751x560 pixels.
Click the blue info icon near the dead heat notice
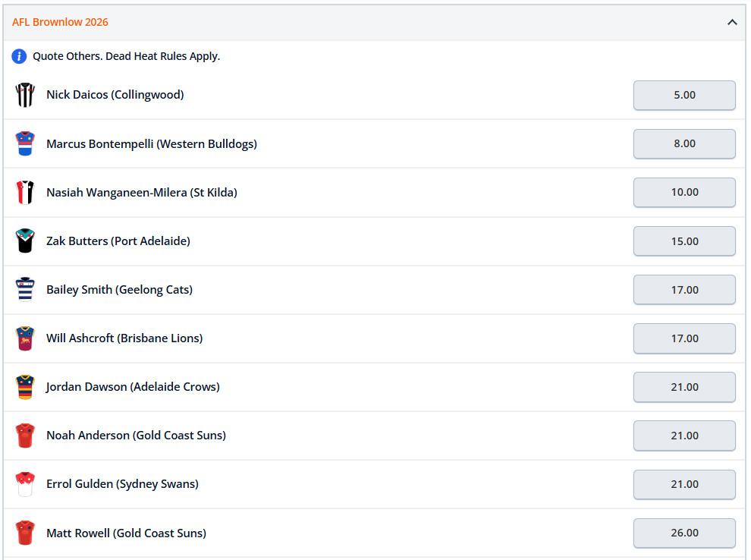[x=18, y=56]
